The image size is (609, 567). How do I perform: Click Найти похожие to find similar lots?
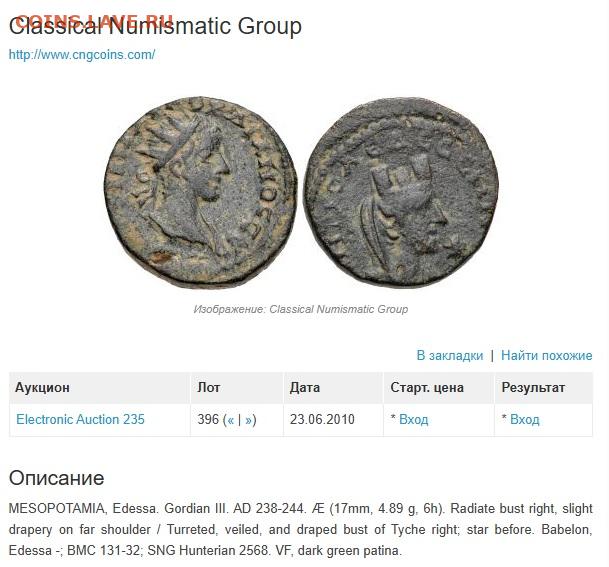[546, 355]
